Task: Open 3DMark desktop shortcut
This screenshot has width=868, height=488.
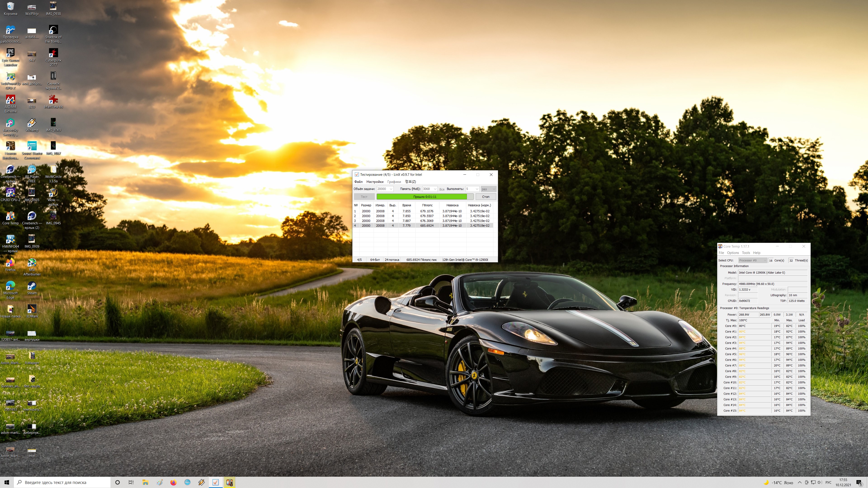Action: pos(32,310)
